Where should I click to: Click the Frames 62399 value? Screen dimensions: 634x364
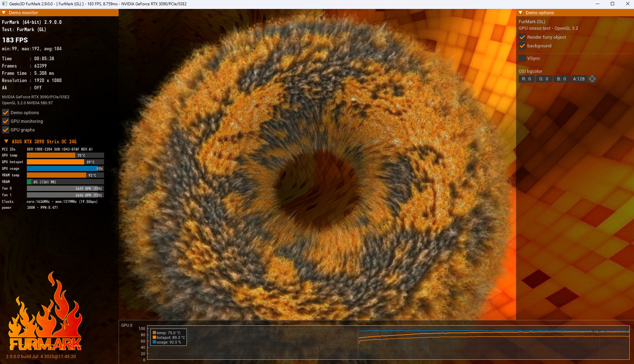(40, 66)
